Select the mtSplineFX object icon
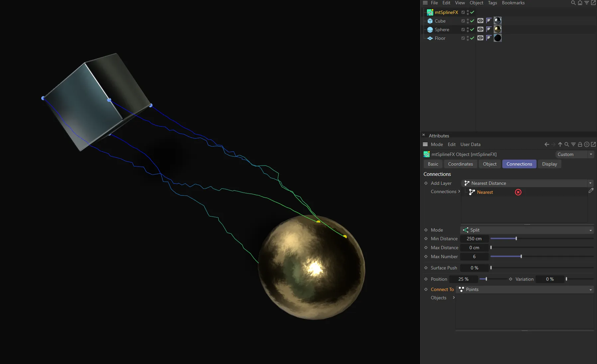The width and height of the screenshot is (597, 364). [430, 12]
